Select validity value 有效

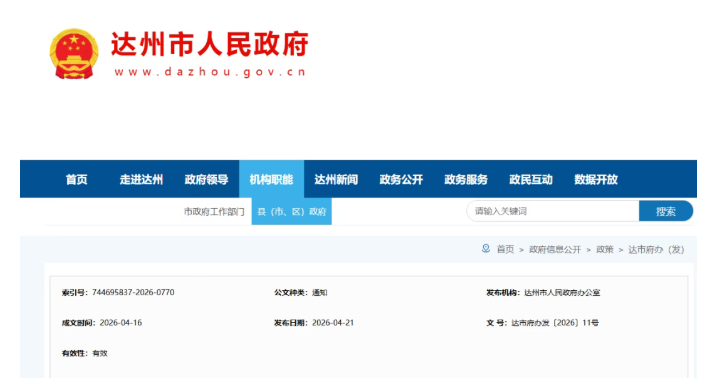(x=100, y=353)
